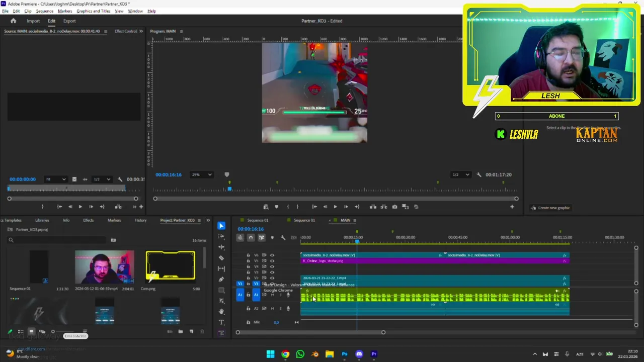Select the Track Select Forward tool
Image resolution: width=644 pixels, height=362 pixels.
[x=221, y=236]
